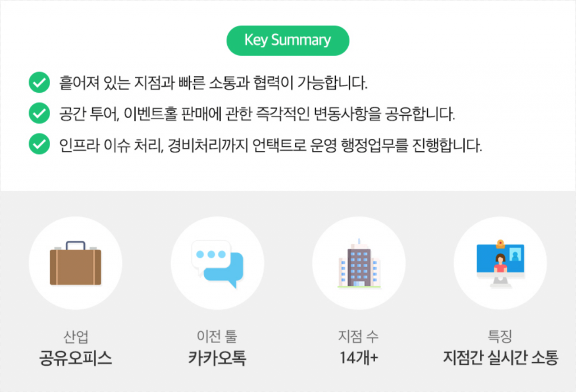This screenshot has height=392, width=576.
Task: Click the text line starting with 공간 투어
Action: point(256,114)
